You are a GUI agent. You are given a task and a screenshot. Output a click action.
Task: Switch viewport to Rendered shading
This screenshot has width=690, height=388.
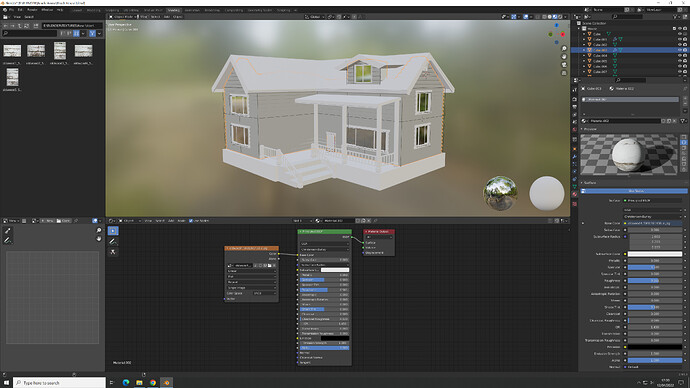(560, 17)
